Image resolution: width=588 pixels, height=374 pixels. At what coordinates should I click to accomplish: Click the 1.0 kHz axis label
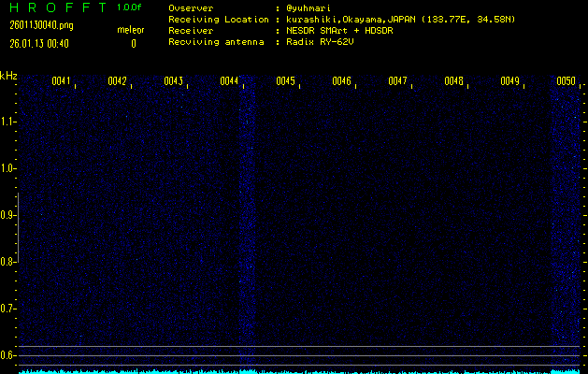click(7, 168)
